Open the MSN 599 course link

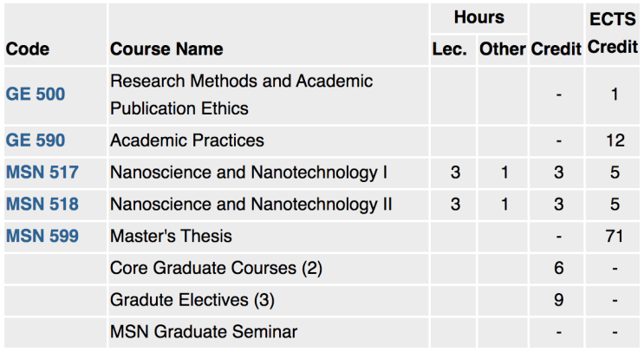(42, 236)
